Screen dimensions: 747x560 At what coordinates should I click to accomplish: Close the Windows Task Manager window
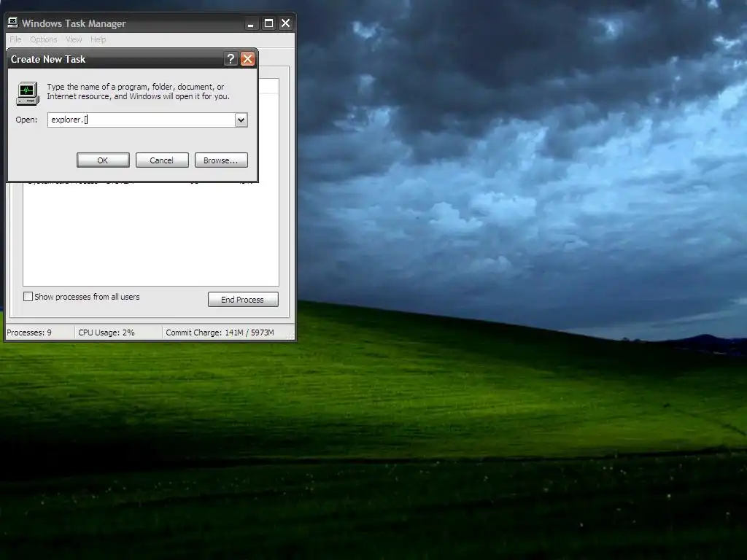(x=285, y=23)
